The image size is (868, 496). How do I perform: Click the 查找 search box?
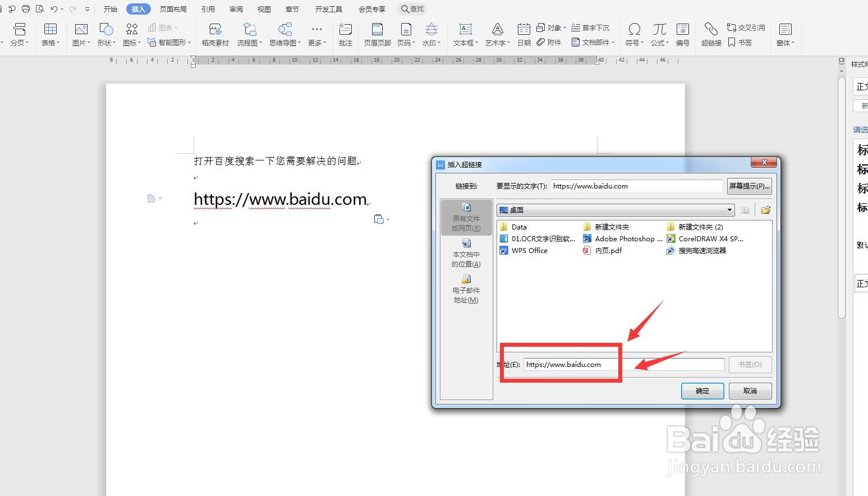[412, 9]
